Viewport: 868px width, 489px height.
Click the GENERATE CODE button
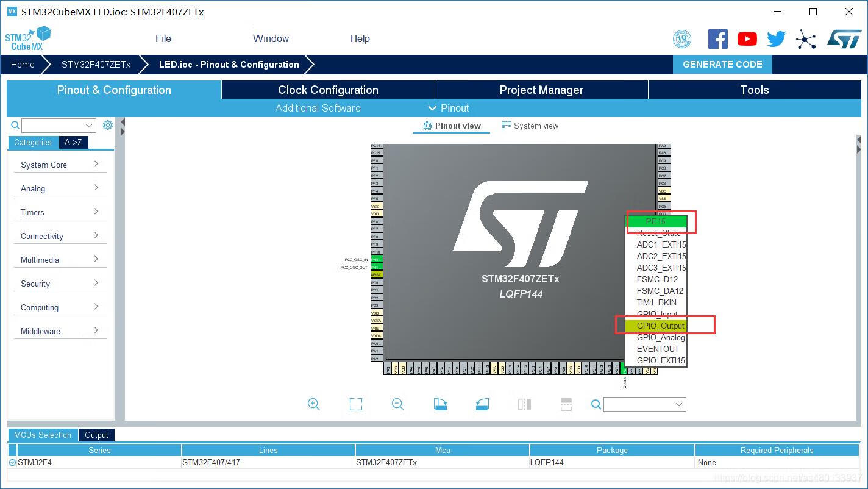point(722,65)
